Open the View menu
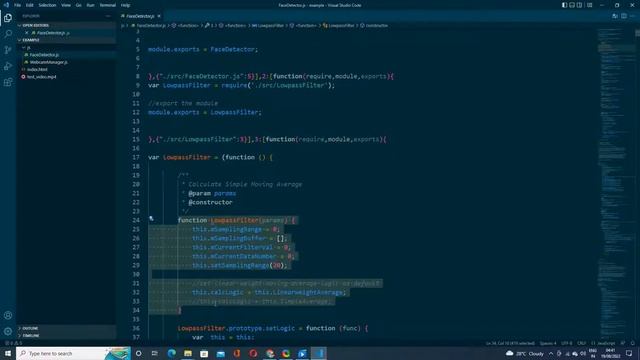This screenshot has height=360, width=640. [66, 5]
